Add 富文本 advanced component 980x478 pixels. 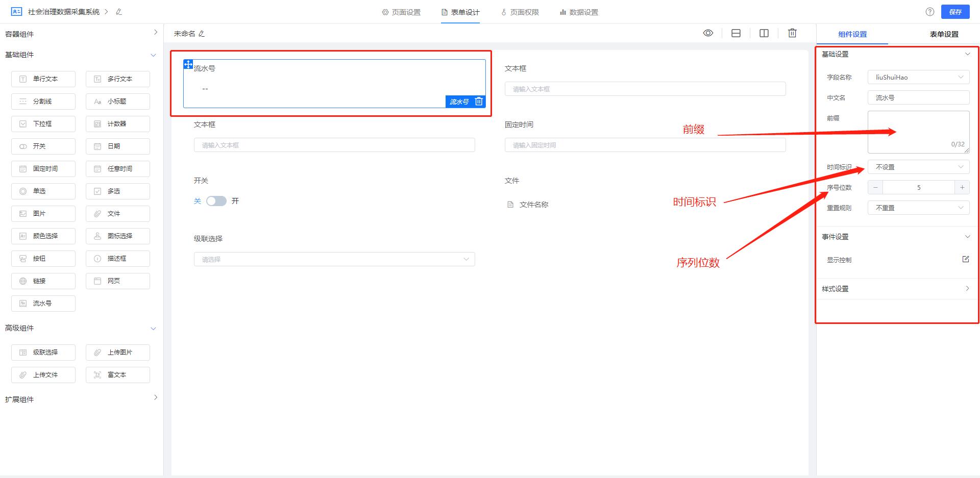[118, 375]
